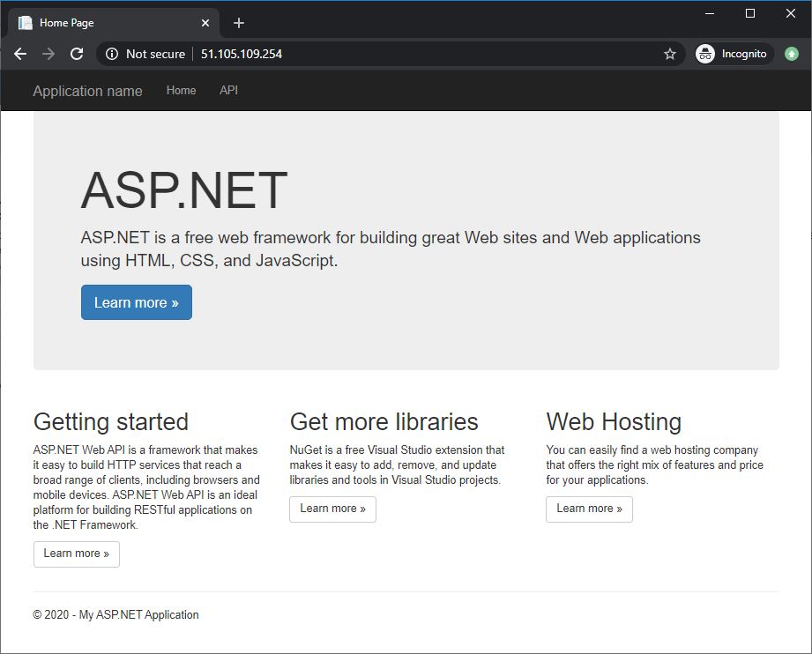Click the green update arrow icon

(791, 54)
